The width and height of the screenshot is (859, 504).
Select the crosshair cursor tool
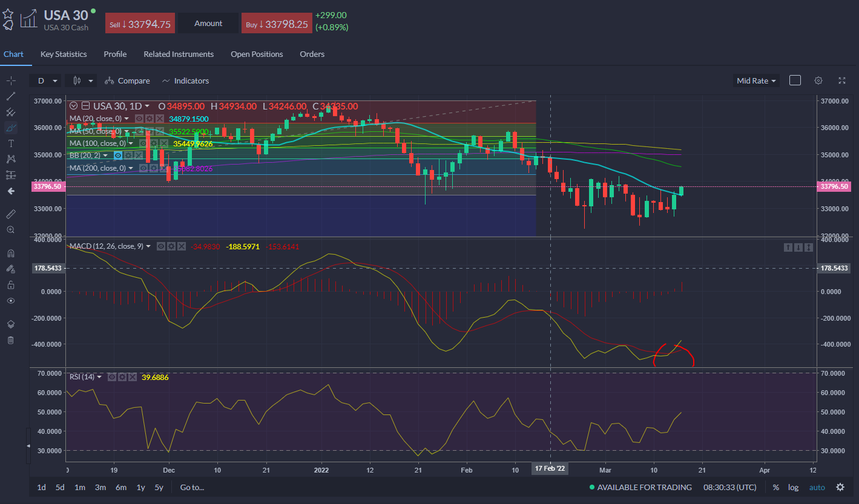pos(10,80)
